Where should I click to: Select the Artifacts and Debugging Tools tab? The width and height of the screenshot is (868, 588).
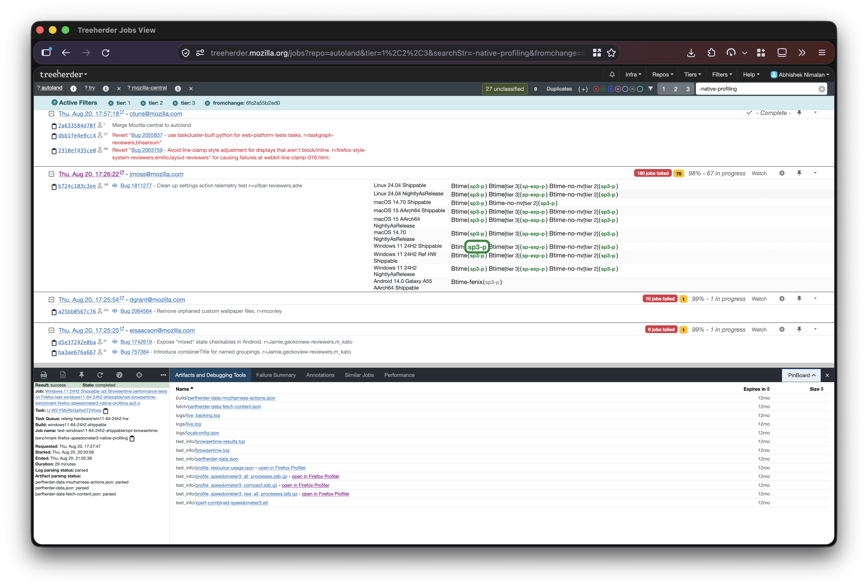210,375
